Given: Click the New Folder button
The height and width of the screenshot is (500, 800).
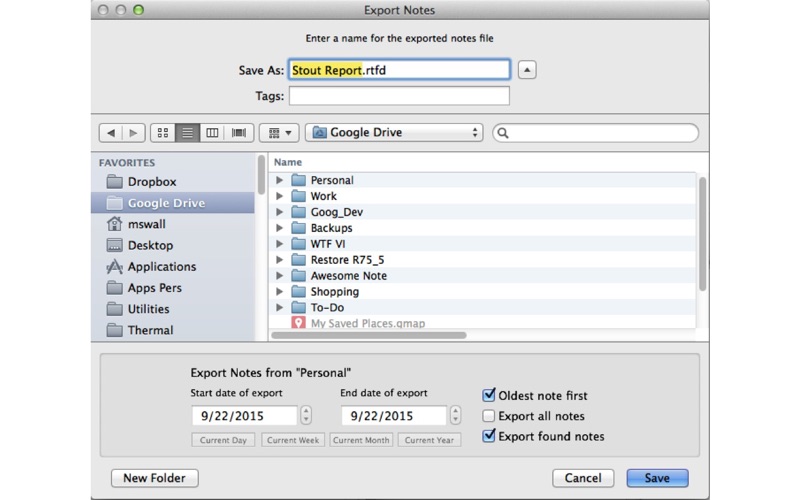Looking at the screenshot, I should tap(155, 478).
